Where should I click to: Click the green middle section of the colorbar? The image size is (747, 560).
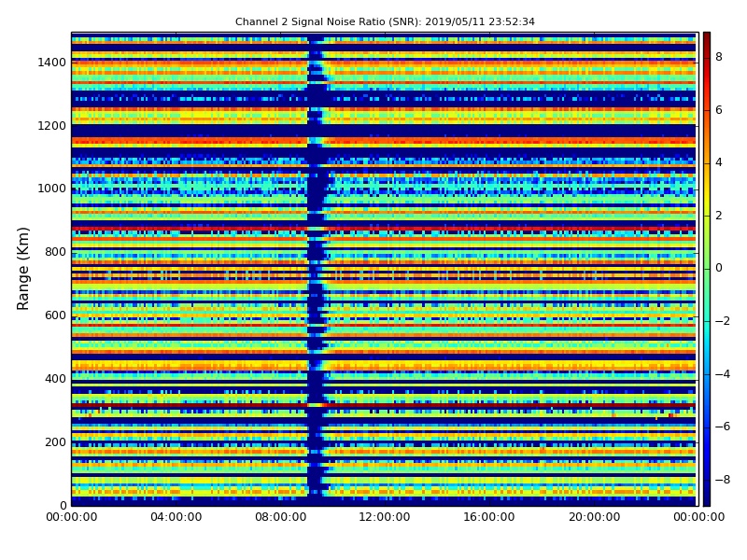707,269
